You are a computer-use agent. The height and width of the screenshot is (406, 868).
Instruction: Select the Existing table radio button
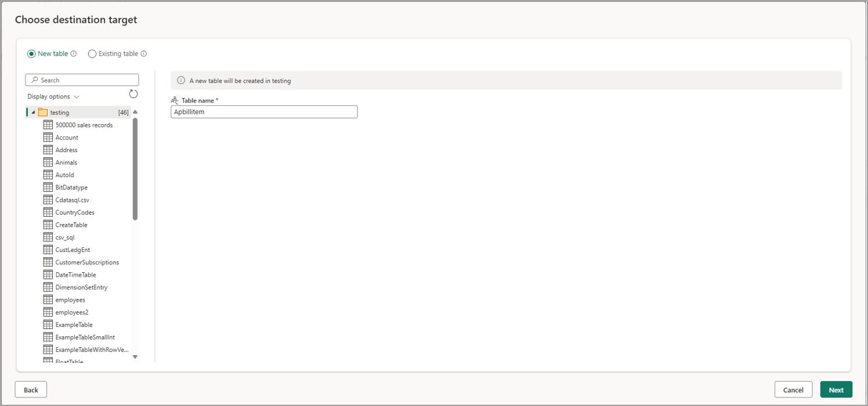tap(92, 54)
